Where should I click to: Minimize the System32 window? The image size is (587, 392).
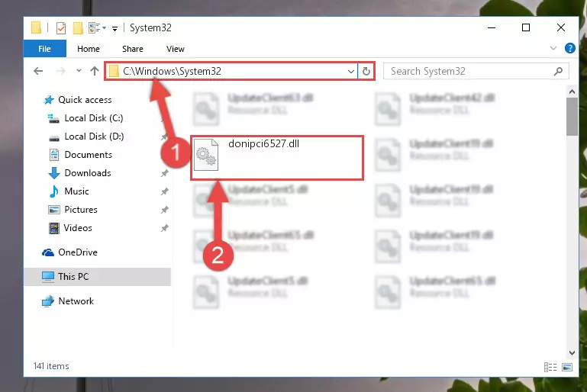pyautogui.click(x=492, y=27)
